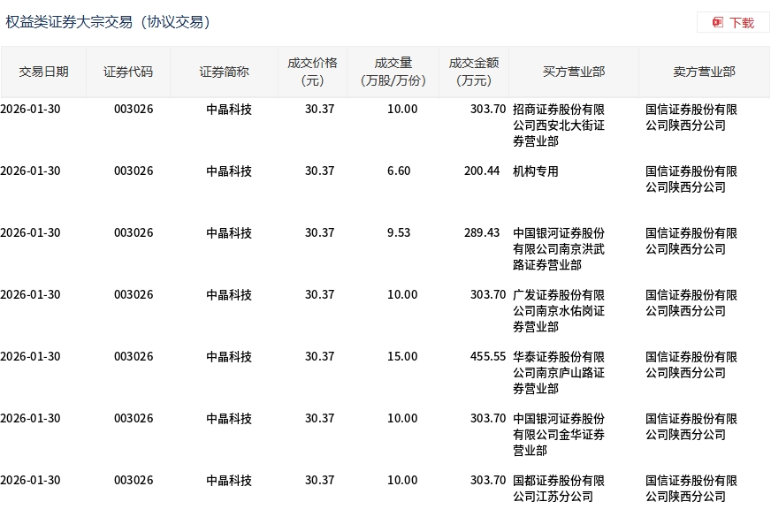Screen dimensions: 771x532
Task: Select buyer 广发证券南京水佑岗证券营业部
Action: point(559,311)
